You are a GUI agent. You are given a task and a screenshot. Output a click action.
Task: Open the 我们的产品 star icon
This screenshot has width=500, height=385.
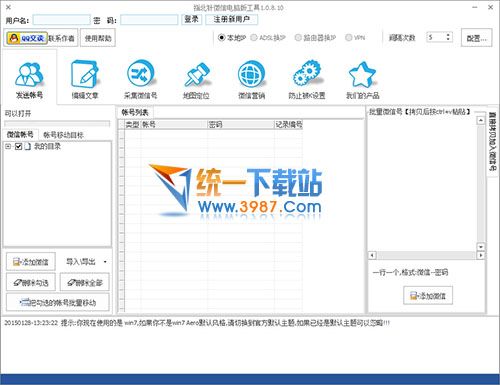[x=362, y=74]
